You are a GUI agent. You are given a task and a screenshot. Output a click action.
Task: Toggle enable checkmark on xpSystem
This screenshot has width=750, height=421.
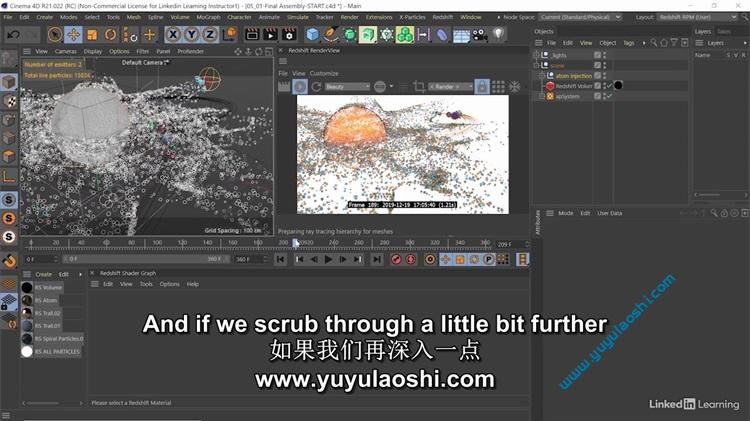coord(609,96)
